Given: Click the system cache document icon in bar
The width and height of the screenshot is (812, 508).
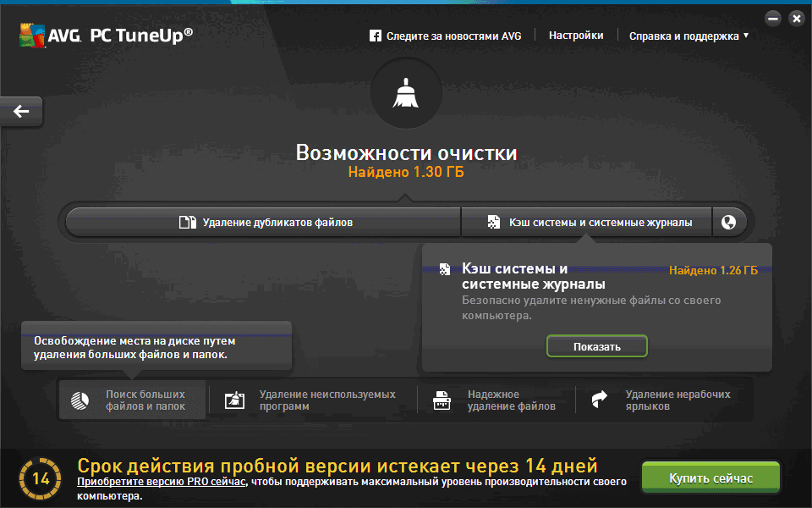Looking at the screenshot, I should 493,223.
